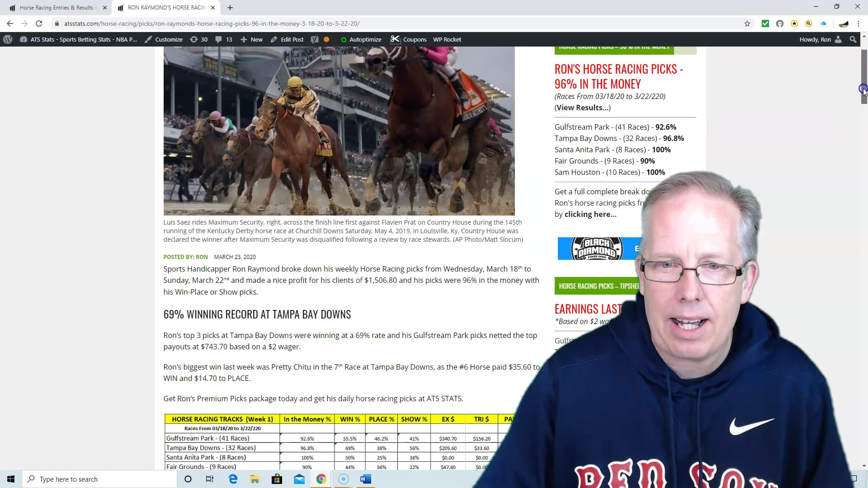868x488 pixels.
Task: Open the Howdy, Ron account menu
Action: pos(820,39)
